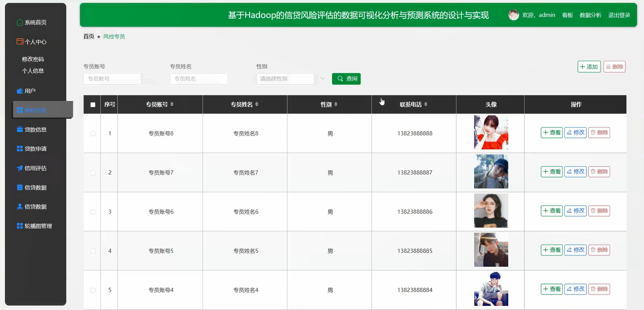This screenshot has width=644, height=310.
Task: Check the box for row 专员账号6
Action: [x=93, y=212]
